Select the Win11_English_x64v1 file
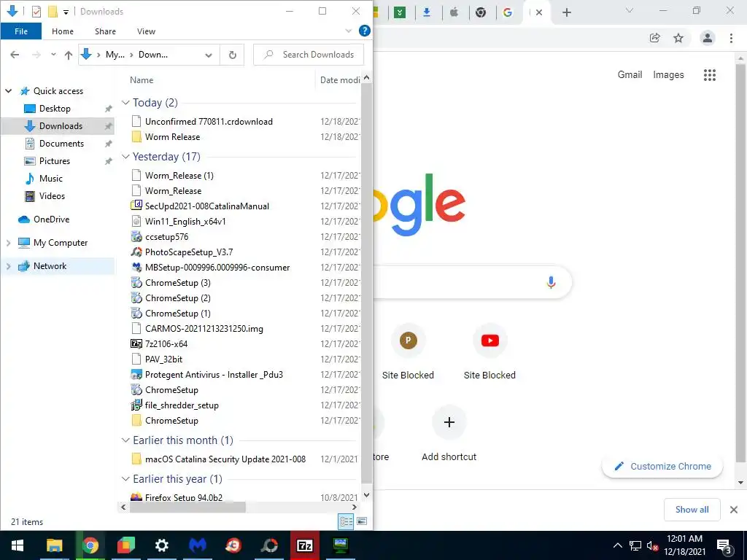 point(185,222)
